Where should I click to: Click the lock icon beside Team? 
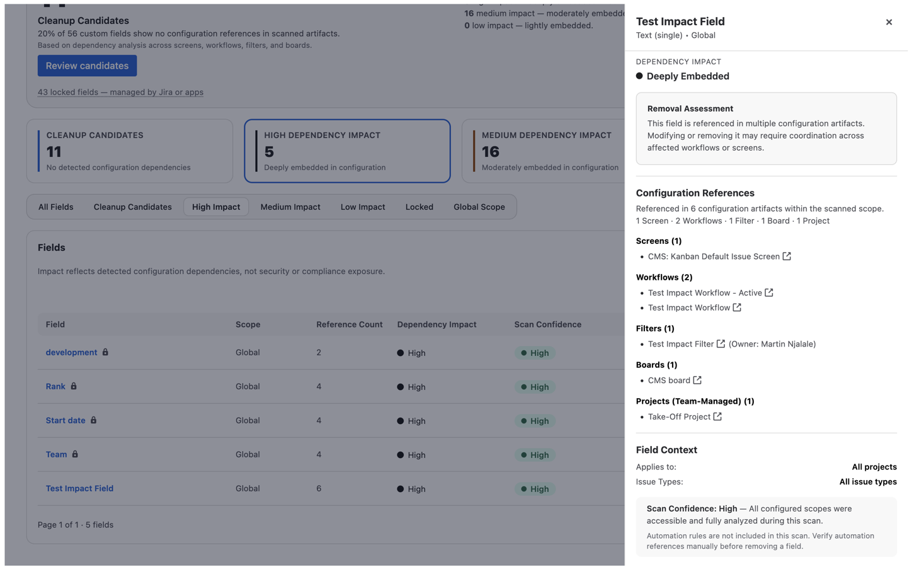(x=76, y=454)
